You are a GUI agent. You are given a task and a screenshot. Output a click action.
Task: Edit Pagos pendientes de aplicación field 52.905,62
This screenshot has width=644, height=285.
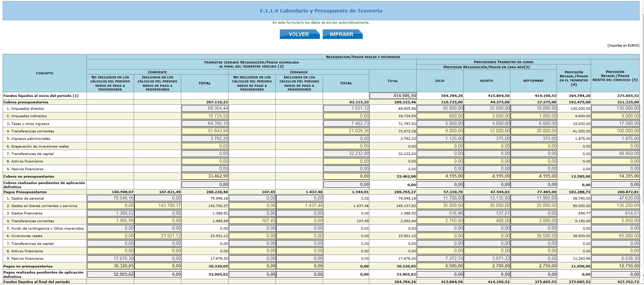click(111, 275)
